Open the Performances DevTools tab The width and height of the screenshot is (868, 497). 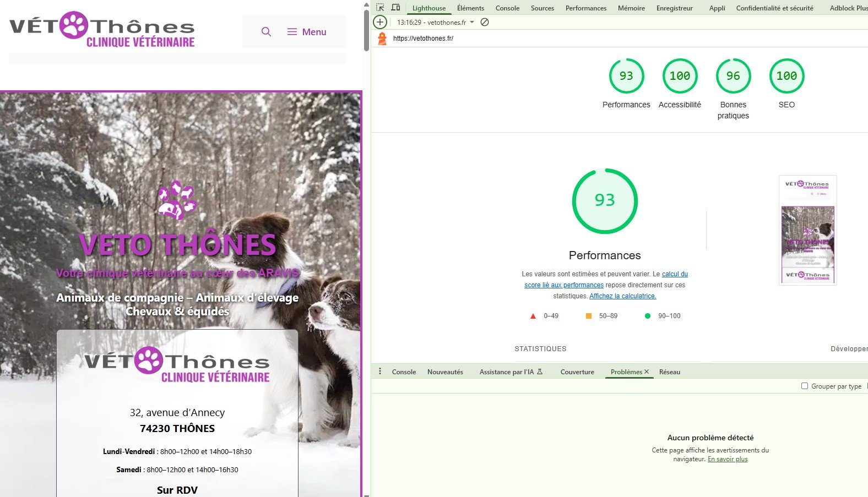point(586,8)
